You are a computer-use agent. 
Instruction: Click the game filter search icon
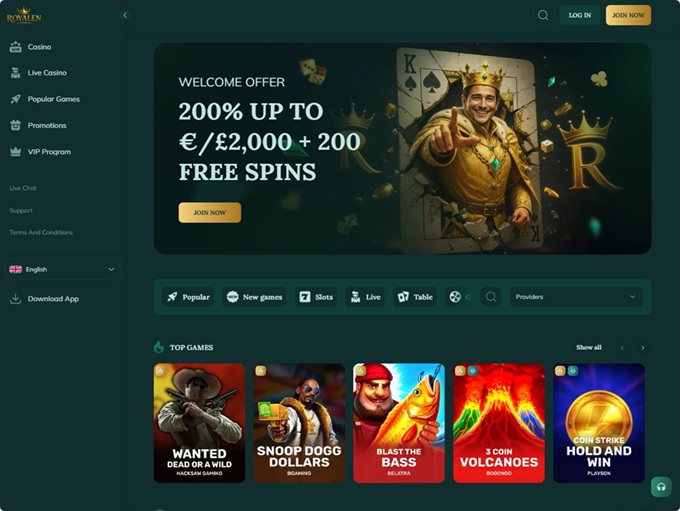[491, 297]
